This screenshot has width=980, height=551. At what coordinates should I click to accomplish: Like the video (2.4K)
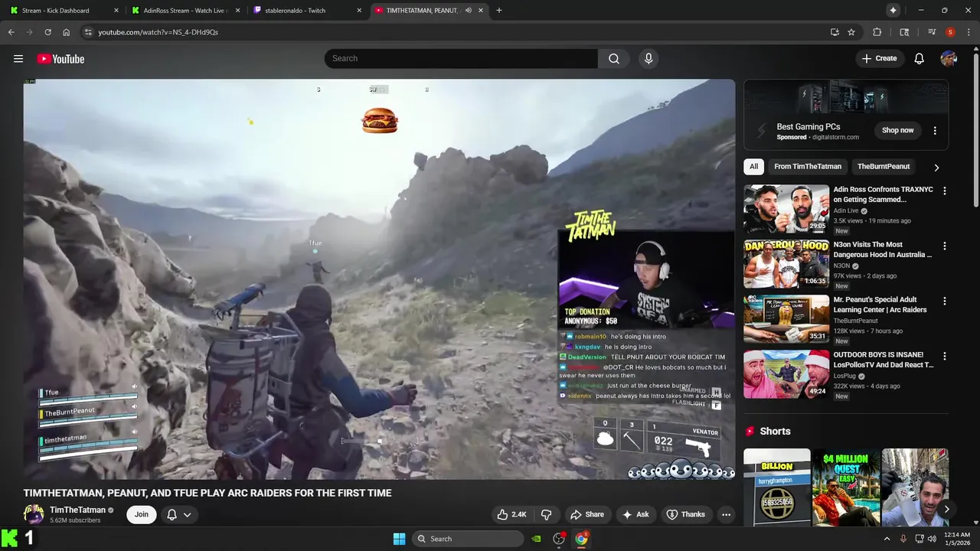tap(511, 514)
